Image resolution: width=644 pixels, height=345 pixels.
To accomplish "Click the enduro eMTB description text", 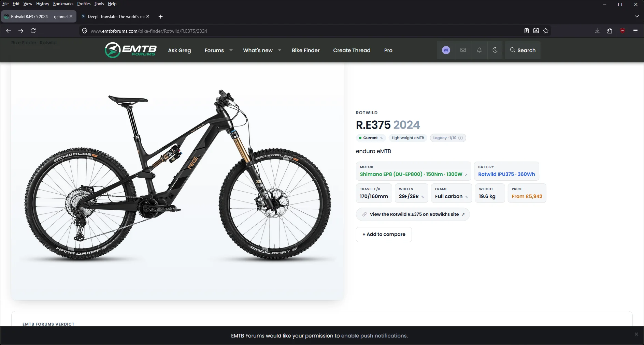I will pyautogui.click(x=373, y=151).
